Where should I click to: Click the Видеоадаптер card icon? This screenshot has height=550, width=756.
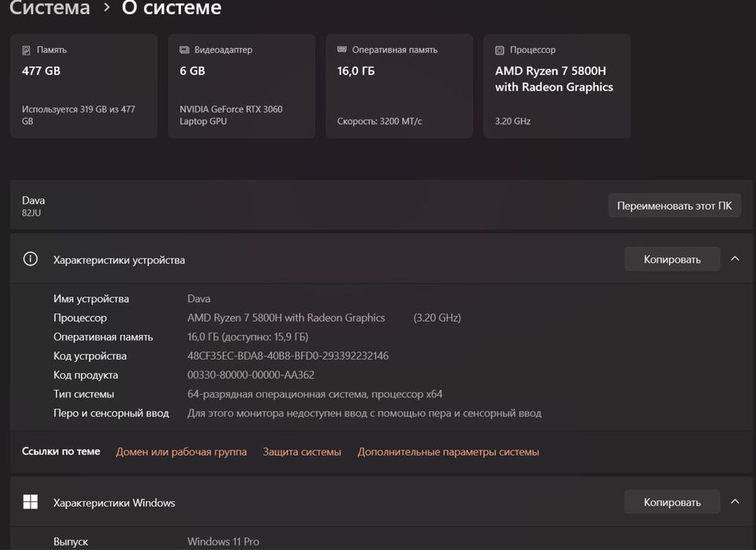coord(184,50)
